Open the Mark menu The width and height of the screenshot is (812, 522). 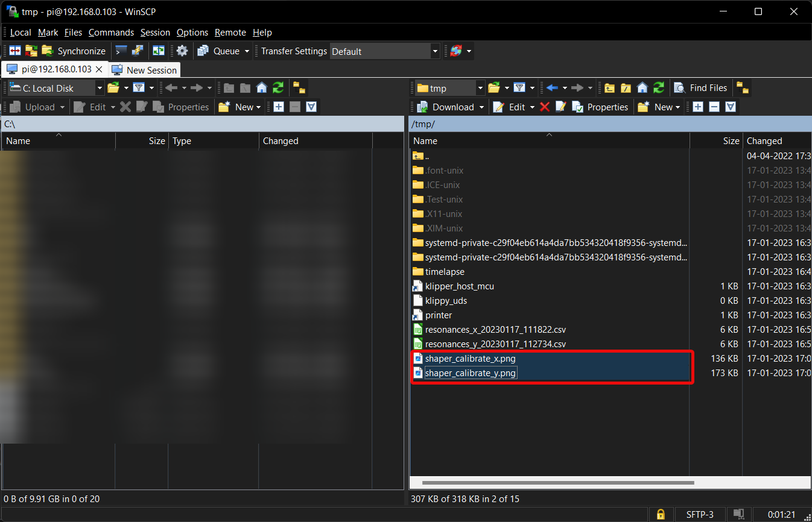(48, 33)
